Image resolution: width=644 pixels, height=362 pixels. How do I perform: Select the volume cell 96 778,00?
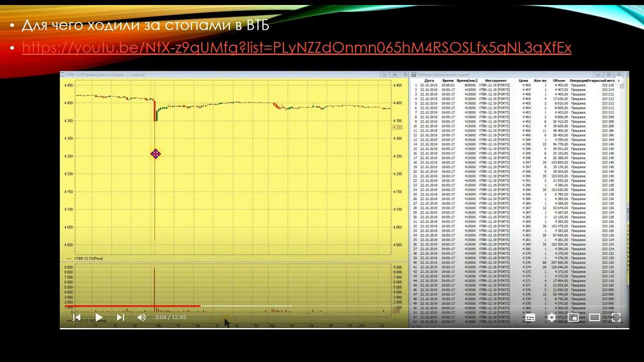click(560, 144)
